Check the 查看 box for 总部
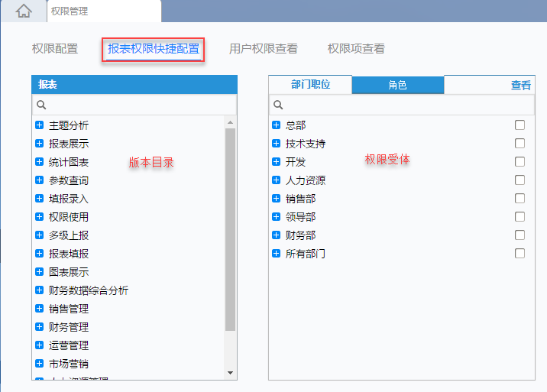This screenshot has height=392, width=547. (519, 125)
